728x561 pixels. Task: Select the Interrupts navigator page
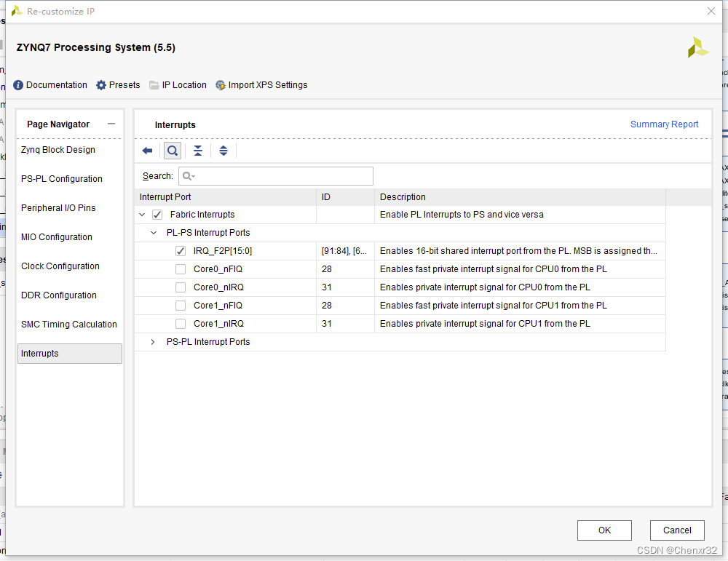(70, 354)
